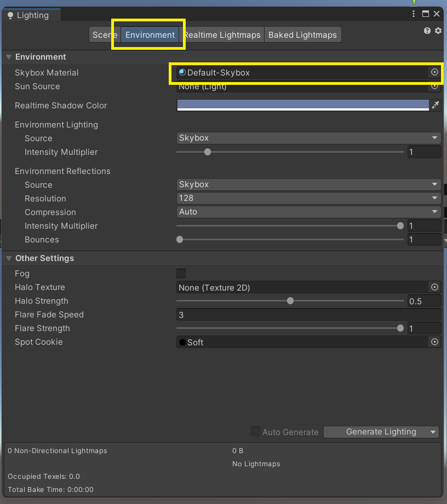447x504 pixels.
Task: Open the Generate Lighting dropdown arrow
Action: pyautogui.click(x=433, y=432)
